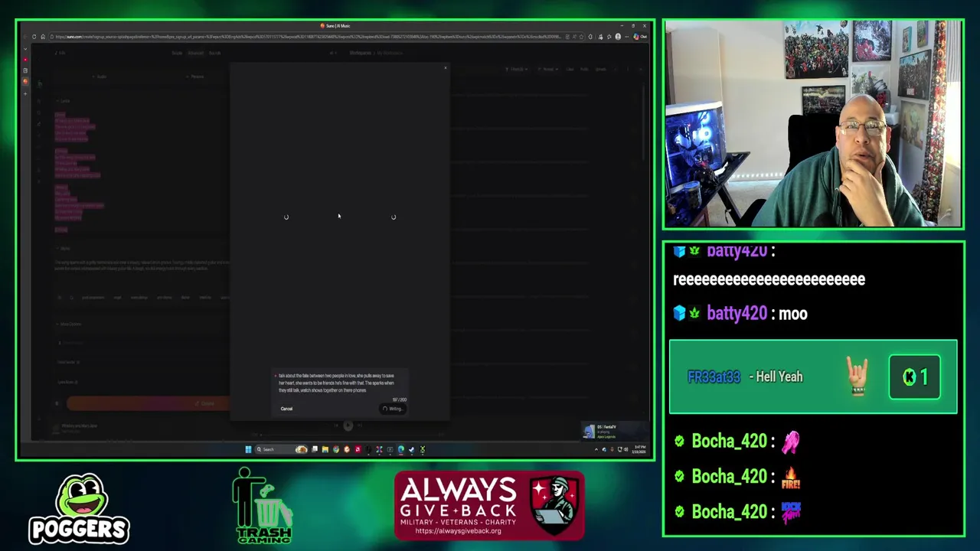Click the Trash Gaming logo
The height and width of the screenshot is (551, 980).
(263, 506)
